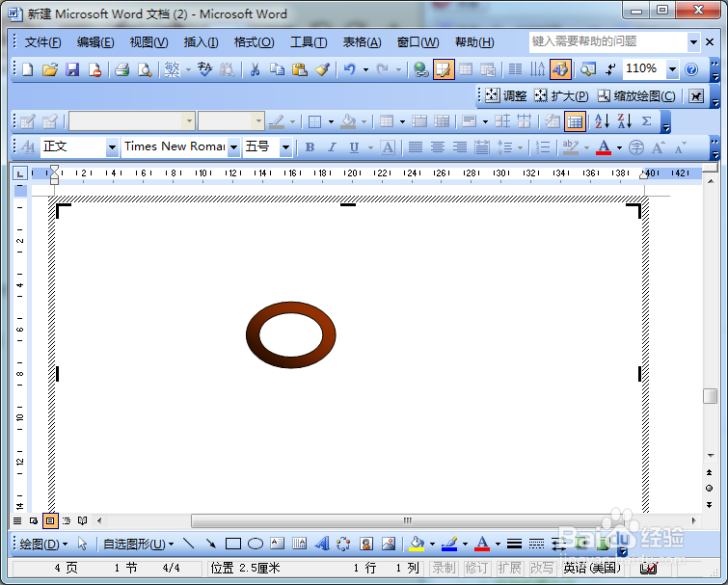The width and height of the screenshot is (728, 585).
Task: Select the Arrow drawing tool
Action: (x=210, y=544)
